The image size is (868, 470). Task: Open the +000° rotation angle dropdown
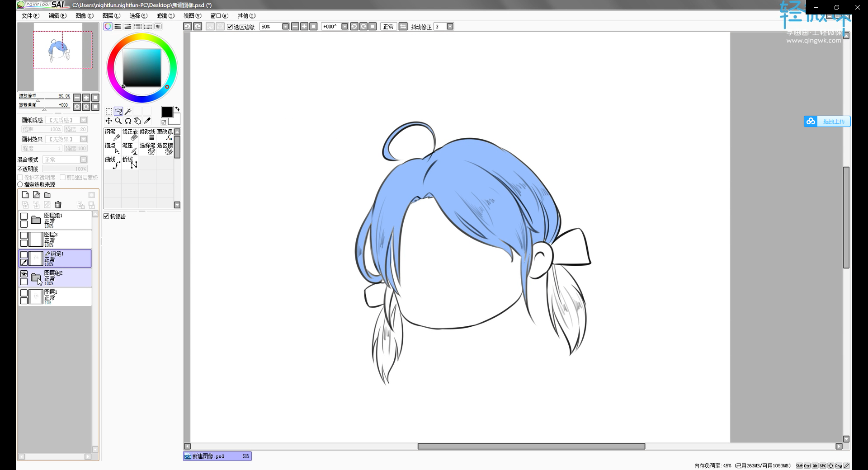pos(344,27)
